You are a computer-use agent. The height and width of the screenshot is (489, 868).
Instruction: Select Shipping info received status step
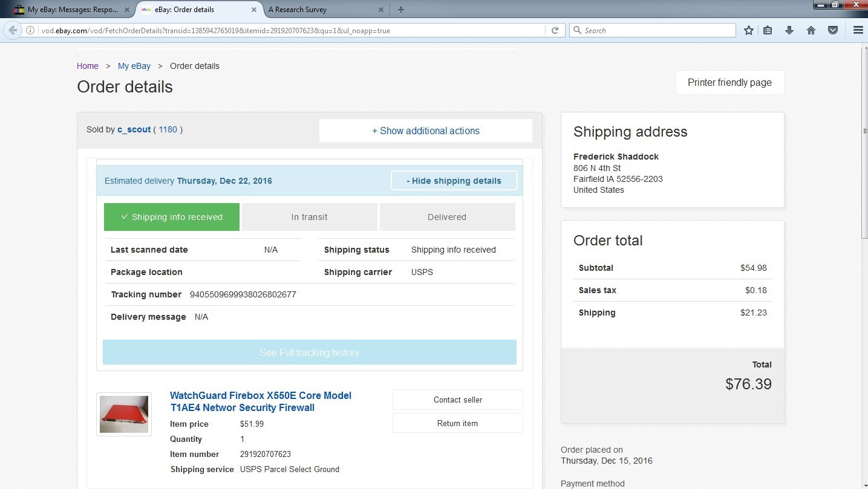[x=172, y=217]
